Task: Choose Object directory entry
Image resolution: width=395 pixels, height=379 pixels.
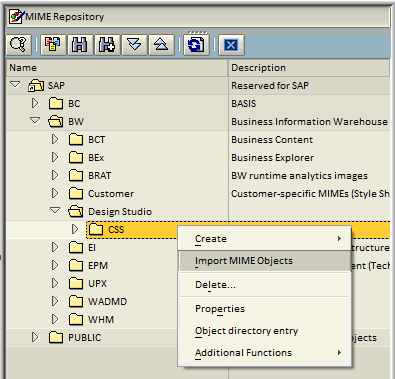Action: (x=264, y=331)
